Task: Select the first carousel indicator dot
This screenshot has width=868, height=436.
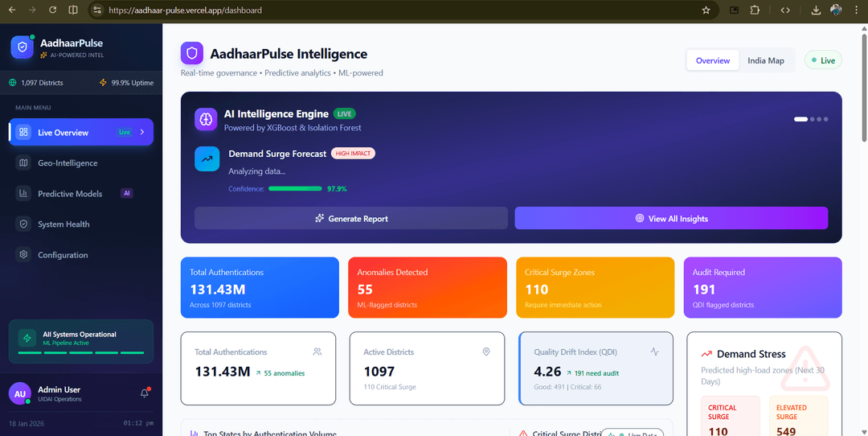Action: pos(800,119)
